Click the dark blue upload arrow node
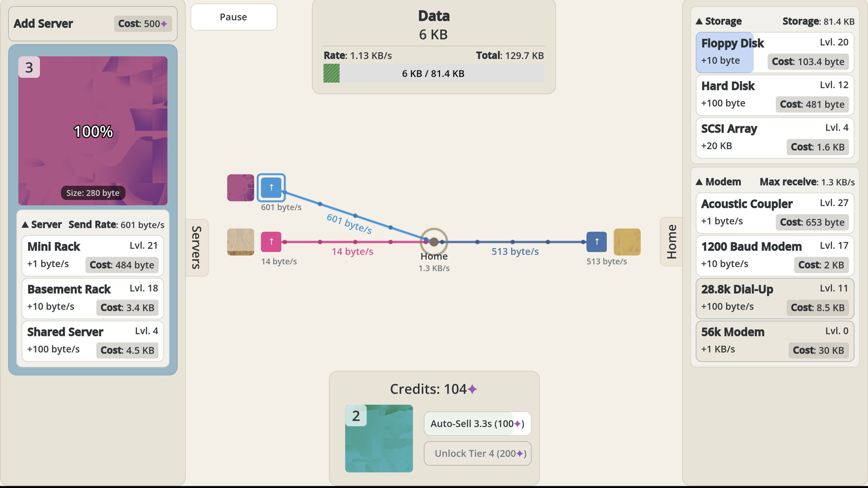868x488 pixels. tap(597, 242)
